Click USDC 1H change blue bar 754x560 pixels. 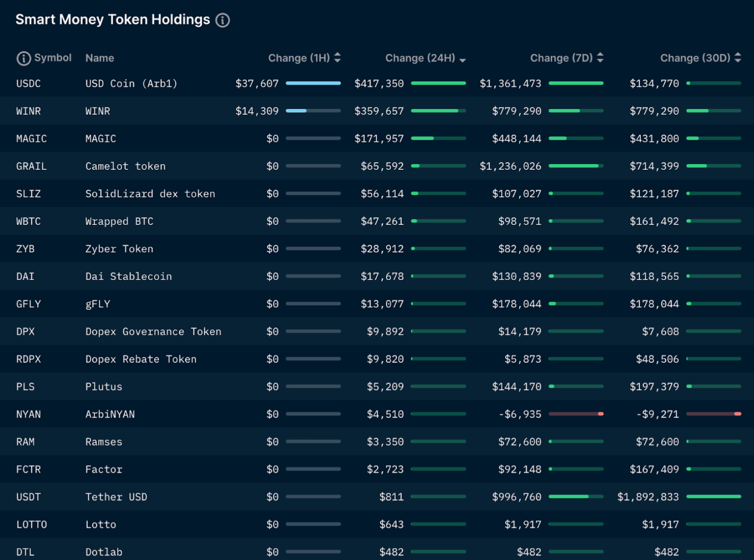tap(313, 83)
